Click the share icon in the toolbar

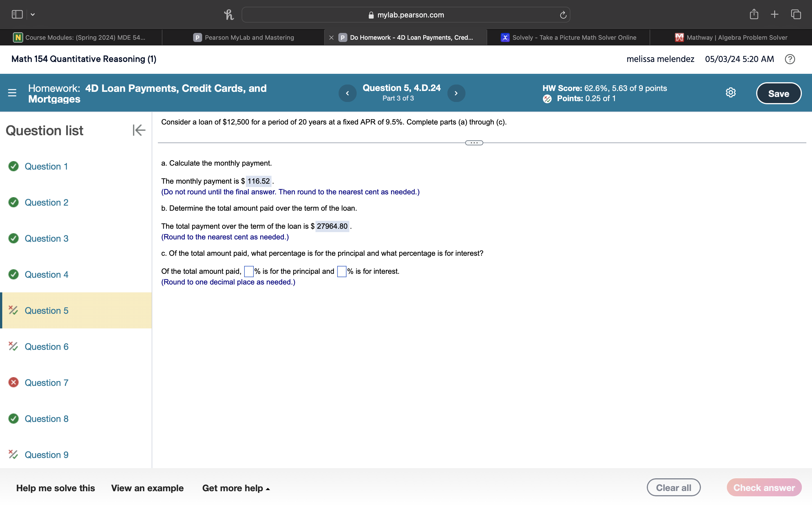(x=754, y=14)
